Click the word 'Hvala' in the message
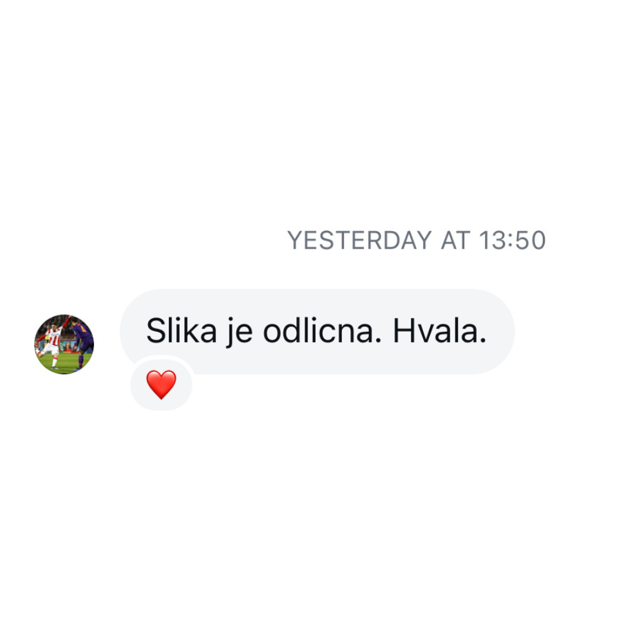644x644 pixels. 436,331
